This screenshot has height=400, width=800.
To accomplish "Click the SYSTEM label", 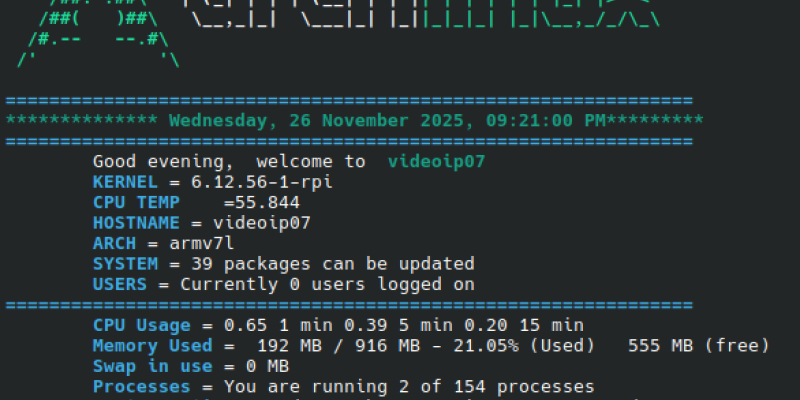I will pyautogui.click(x=125, y=264).
